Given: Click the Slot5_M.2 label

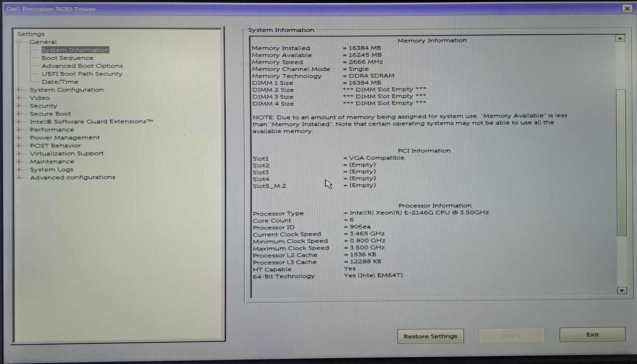Looking at the screenshot, I should click(269, 186).
